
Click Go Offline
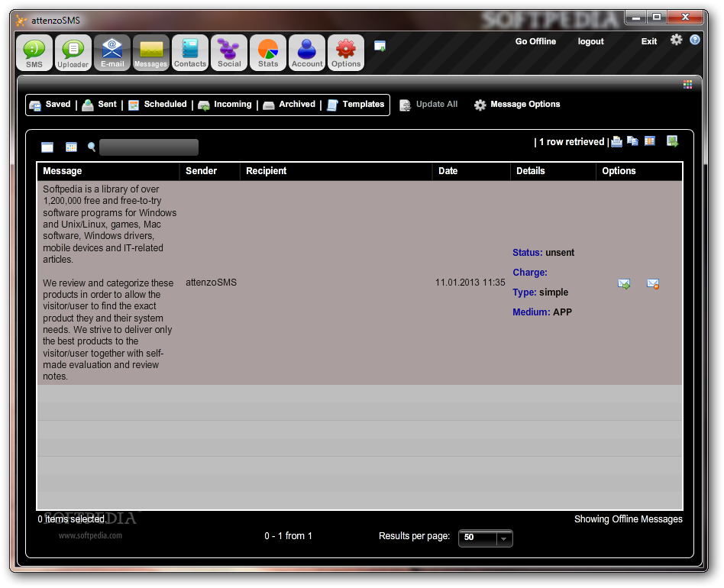[535, 41]
